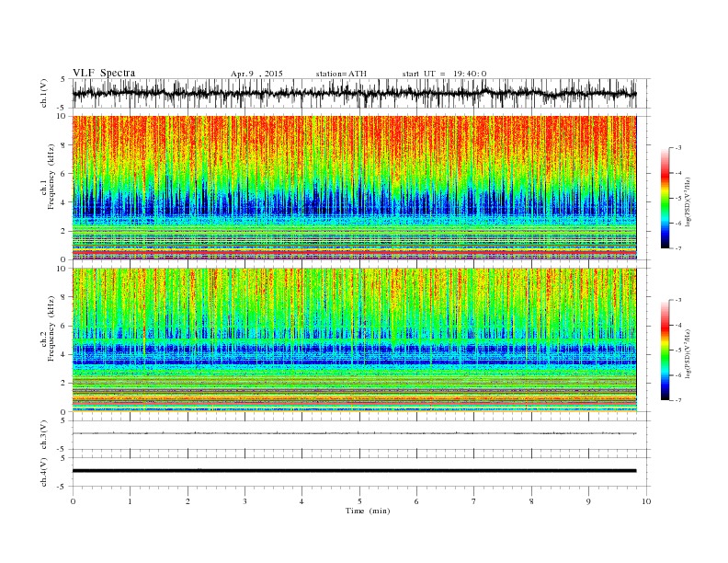Click inside the ch.1 frequency spectrogram

coord(354,188)
